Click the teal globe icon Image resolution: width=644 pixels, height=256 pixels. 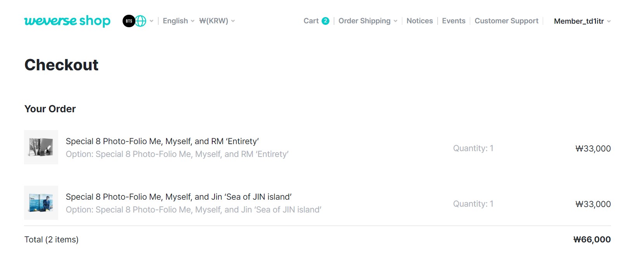(141, 21)
